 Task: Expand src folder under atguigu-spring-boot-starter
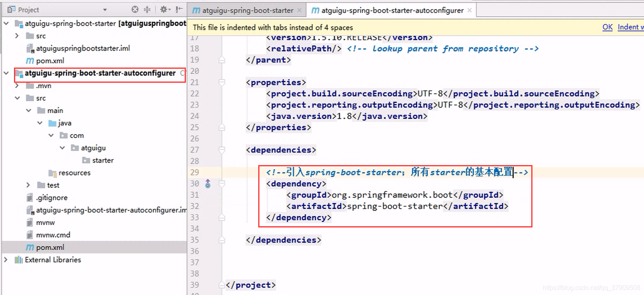(17, 36)
